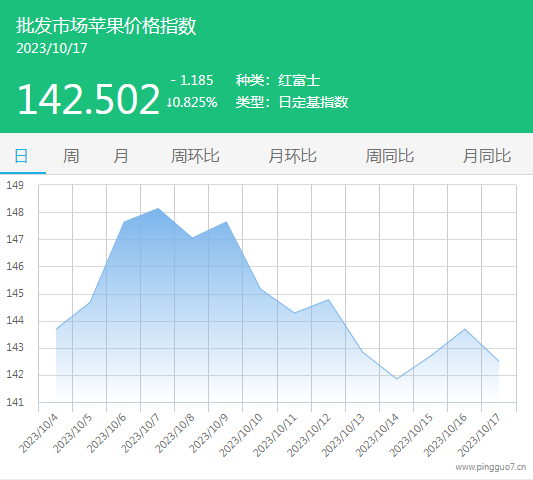The height and width of the screenshot is (480, 533).
Task: Click the 类型: 日定基指数 label
Action: (292, 102)
